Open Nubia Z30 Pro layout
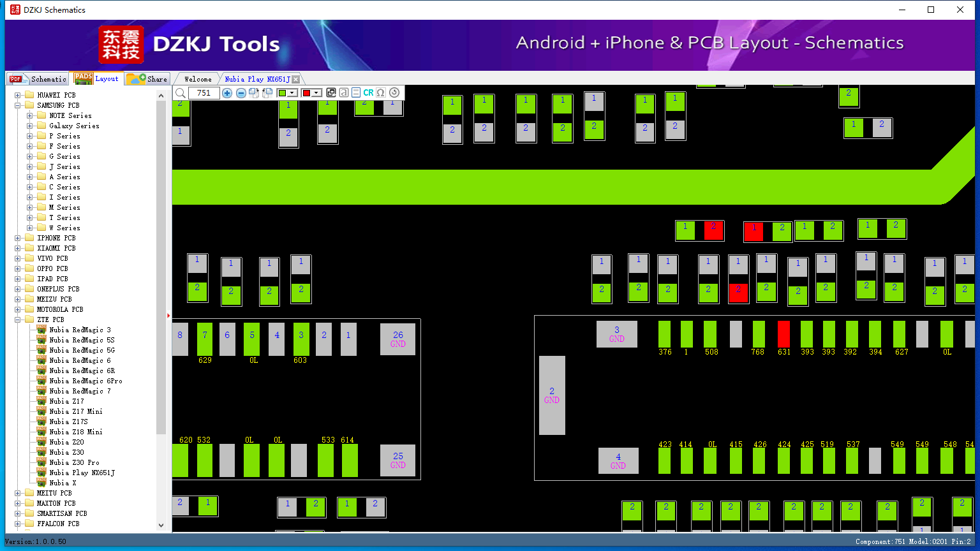 74,462
